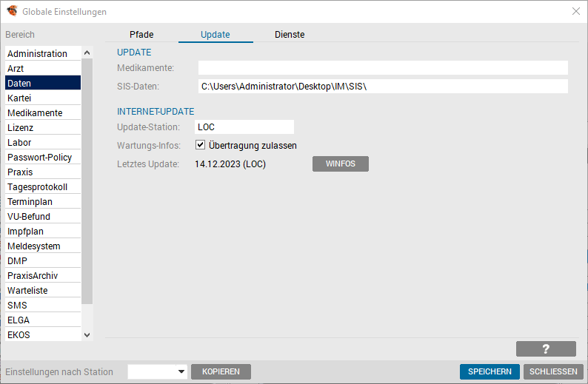Click the Bereich list scrollbar thumb

(87, 181)
